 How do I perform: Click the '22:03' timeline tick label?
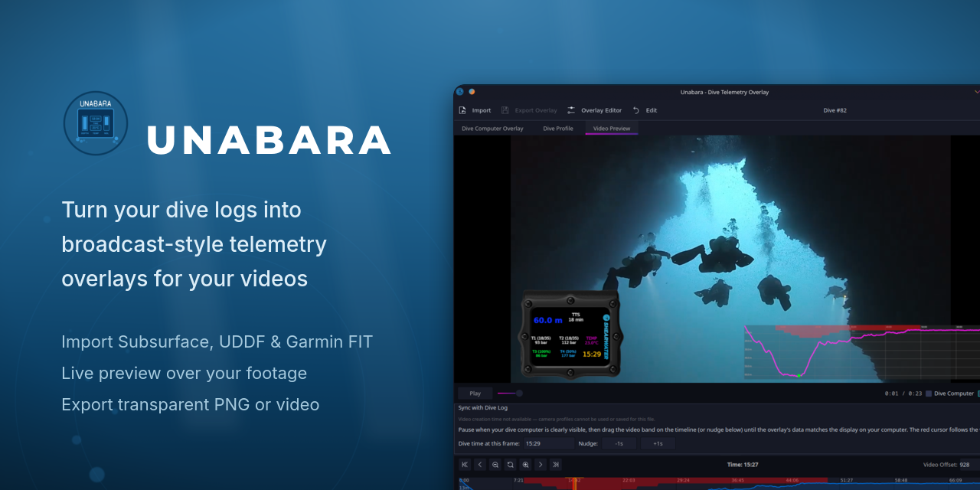pyautogui.click(x=628, y=480)
